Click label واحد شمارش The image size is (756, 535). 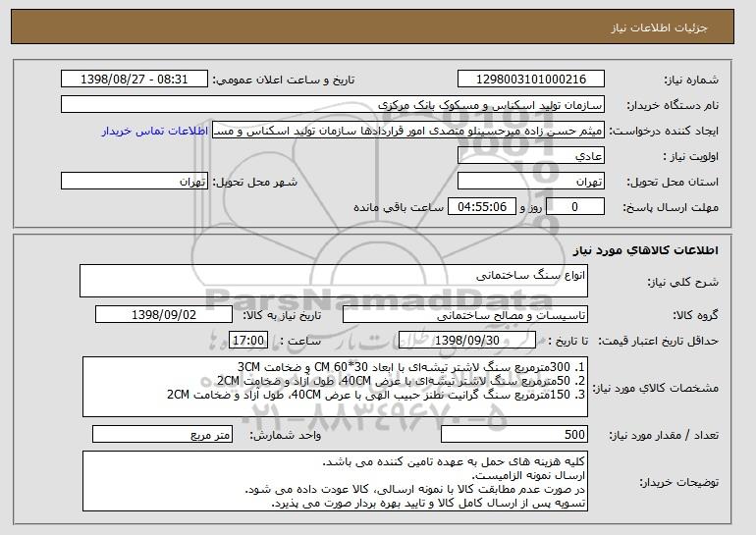pos(285,435)
